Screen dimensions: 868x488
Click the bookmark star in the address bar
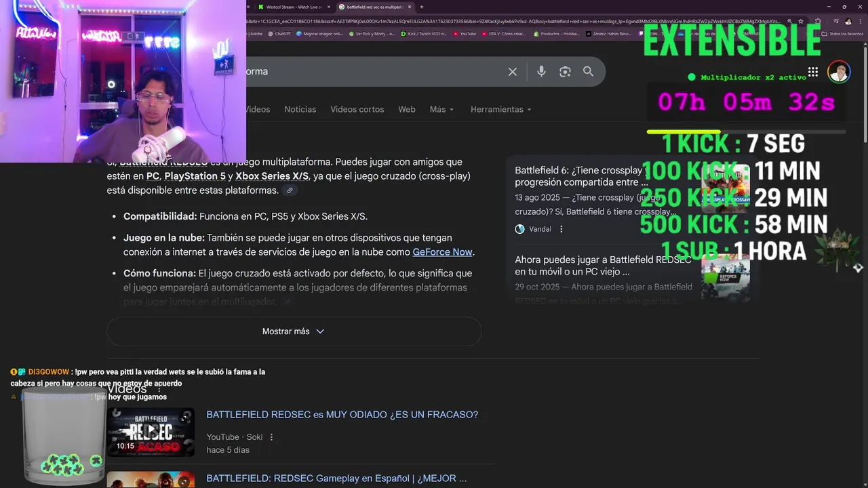pyautogui.click(x=800, y=22)
